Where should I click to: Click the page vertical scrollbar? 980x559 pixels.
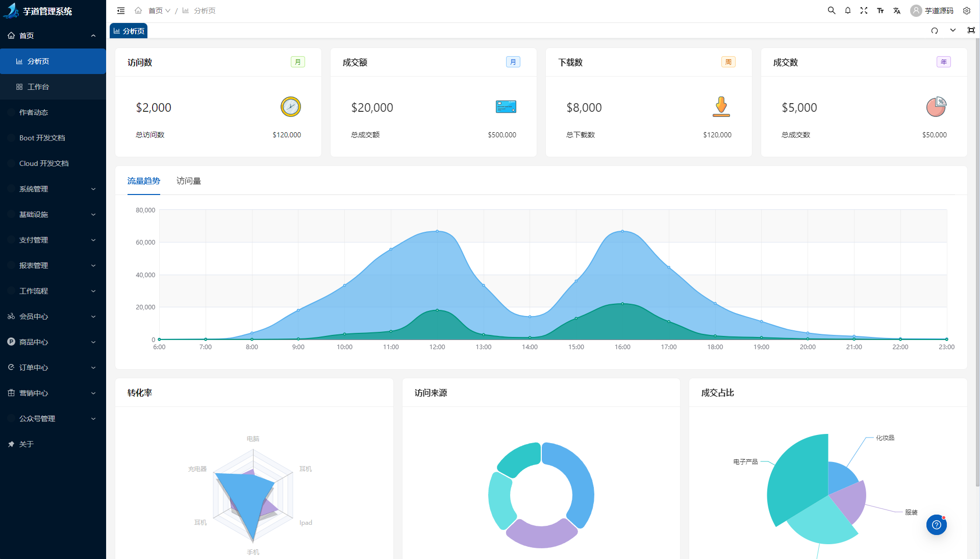977,255
